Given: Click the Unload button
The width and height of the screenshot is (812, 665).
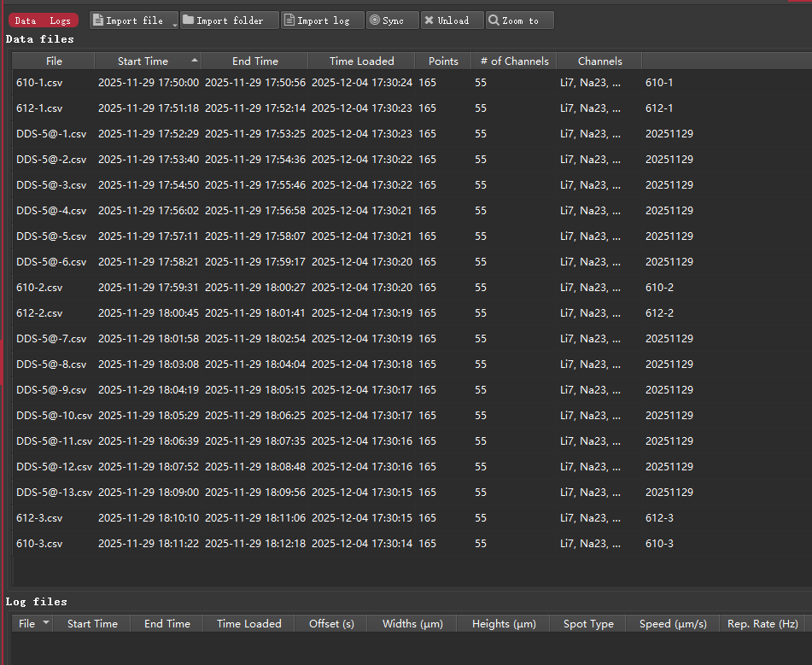Looking at the screenshot, I should (452, 20).
